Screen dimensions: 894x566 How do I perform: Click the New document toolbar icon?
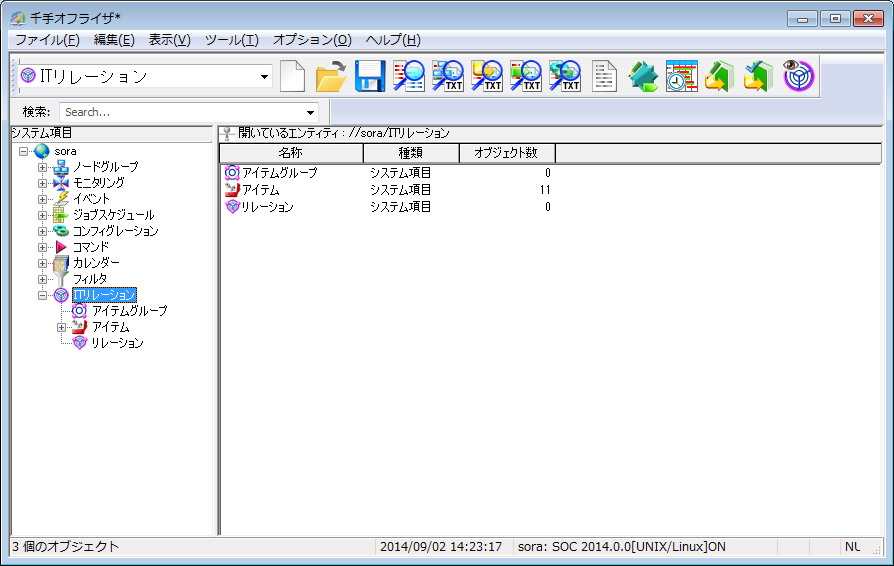point(292,76)
